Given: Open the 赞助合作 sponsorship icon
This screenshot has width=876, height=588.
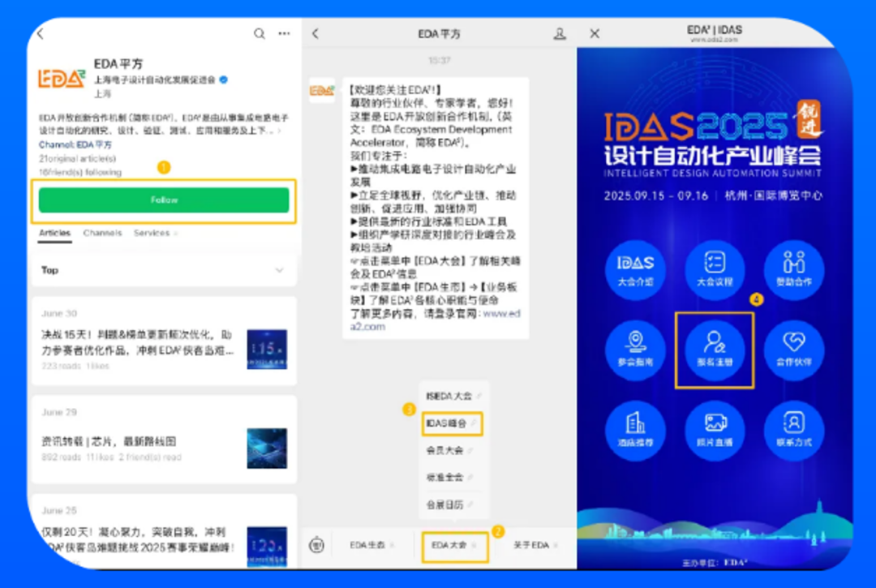Looking at the screenshot, I should [794, 268].
